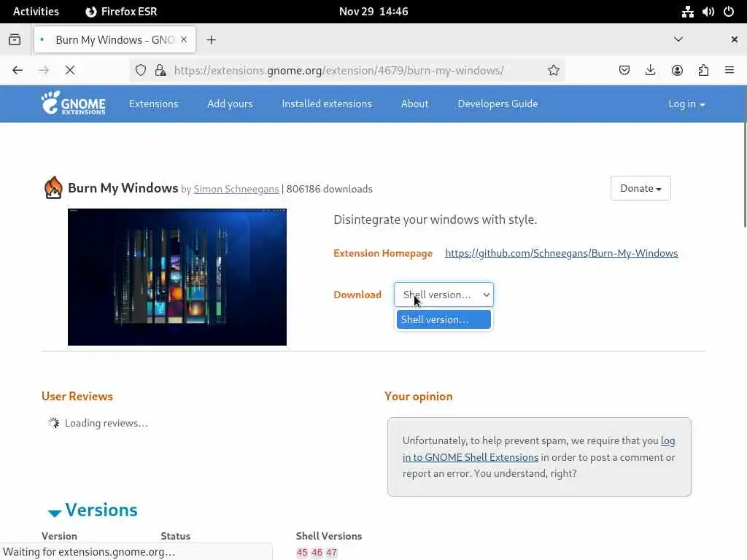Open author Simon Schneegans' profile link
The image size is (747, 560).
click(x=236, y=189)
